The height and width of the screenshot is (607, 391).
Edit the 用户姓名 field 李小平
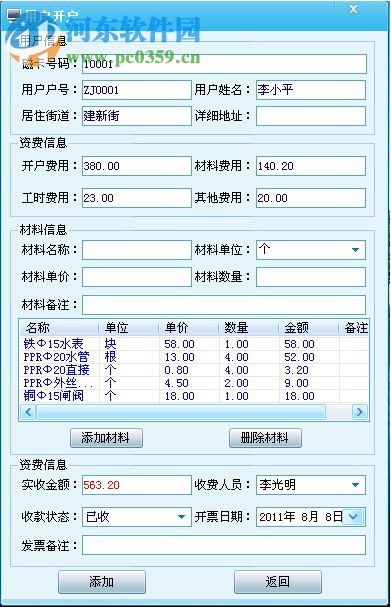click(310, 90)
